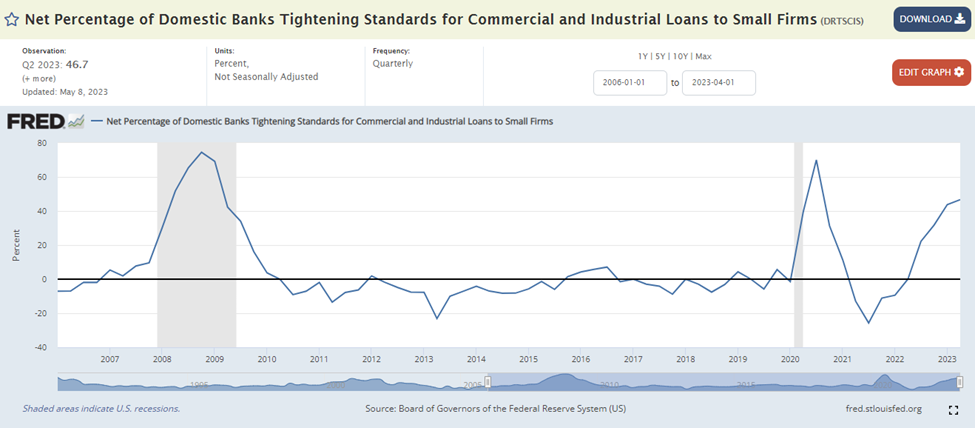Select the 1Y time range
The image size is (975, 428).
644,56
